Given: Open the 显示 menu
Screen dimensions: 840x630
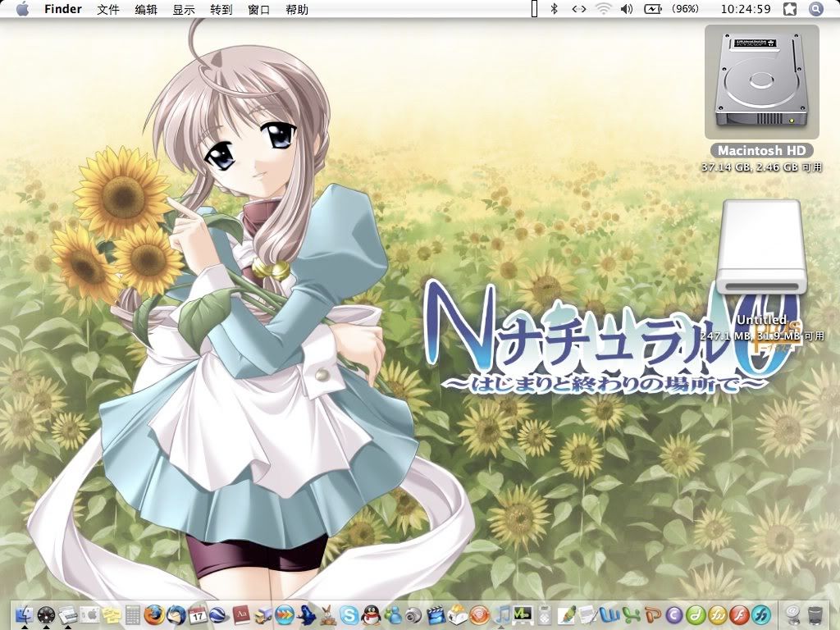Looking at the screenshot, I should 184,9.
